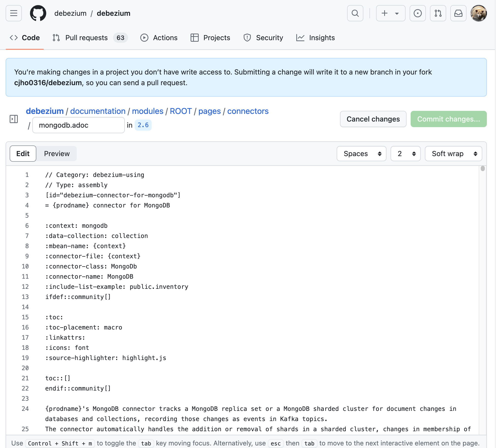Screen dimensions: 496x448
Task: Click the editor vertical scrollbar thumb
Action: (x=483, y=169)
